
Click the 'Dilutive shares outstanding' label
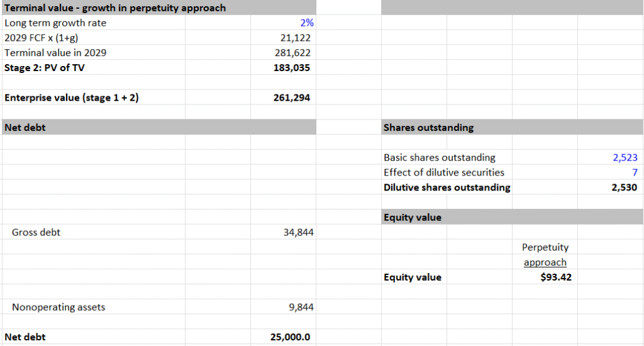point(447,187)
